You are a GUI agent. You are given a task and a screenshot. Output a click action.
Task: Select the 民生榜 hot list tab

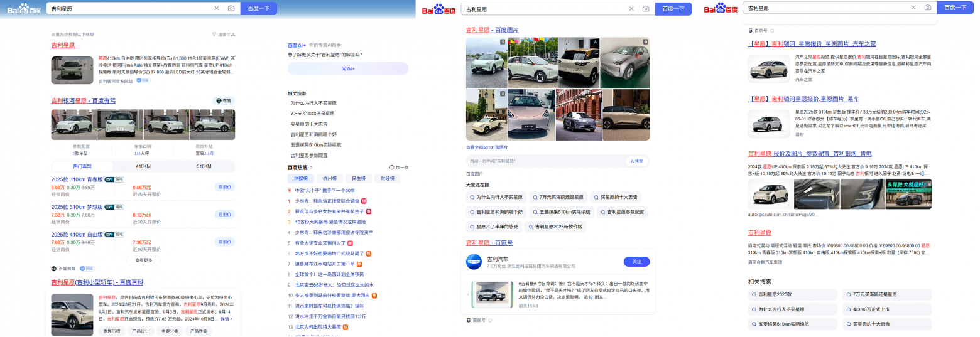[358, 178]
